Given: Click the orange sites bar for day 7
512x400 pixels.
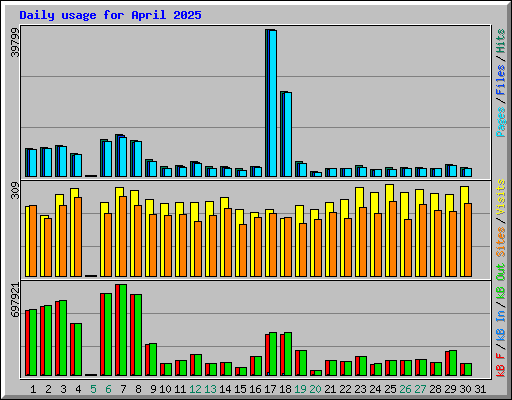Looking at the screenshot, I should point(123,236).
